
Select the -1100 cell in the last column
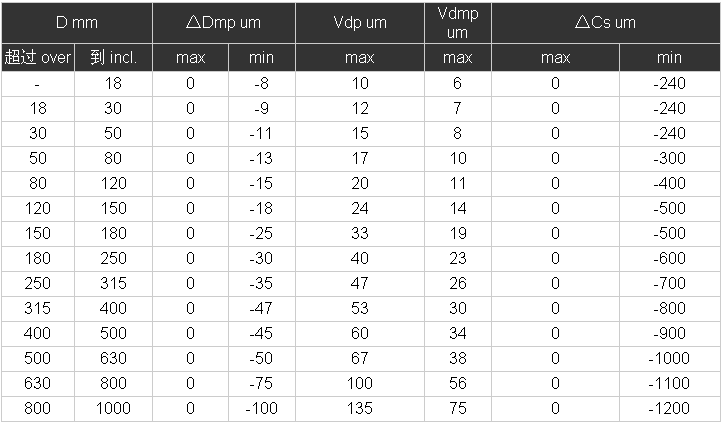coord(669,383)
